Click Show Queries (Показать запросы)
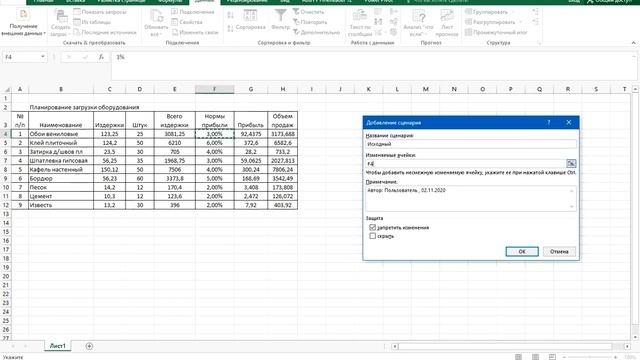640x360 pixels. tap(100, 12)
